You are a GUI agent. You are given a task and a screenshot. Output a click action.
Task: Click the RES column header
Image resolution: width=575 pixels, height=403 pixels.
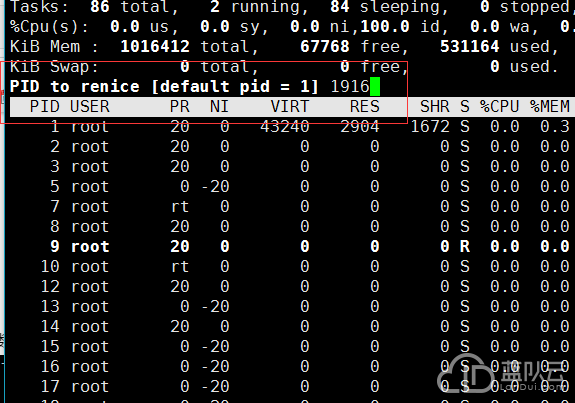(365, 107)
